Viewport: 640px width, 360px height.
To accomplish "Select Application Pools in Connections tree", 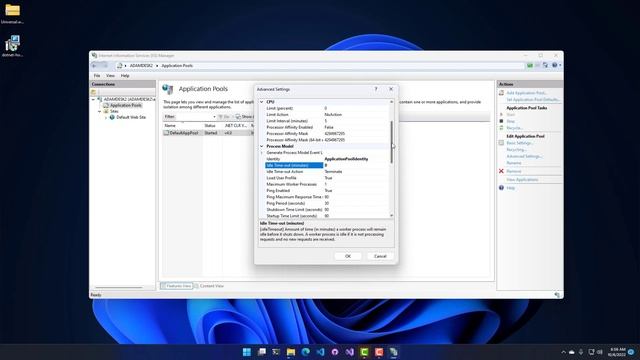I will (125, 105).
